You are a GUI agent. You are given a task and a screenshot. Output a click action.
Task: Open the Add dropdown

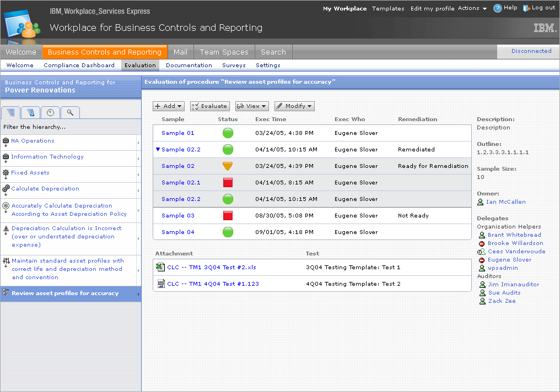point(168,106)
